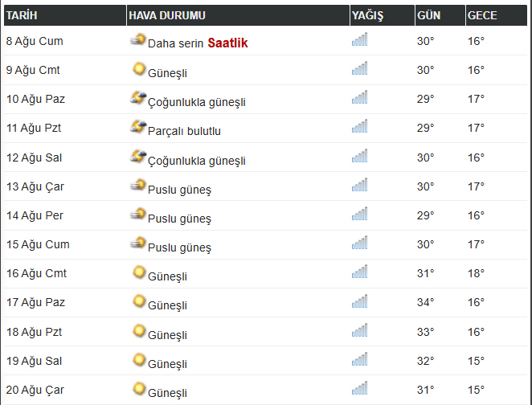Click the partly cloudy icon for 11 Ağu Pzt

[138, 126]
